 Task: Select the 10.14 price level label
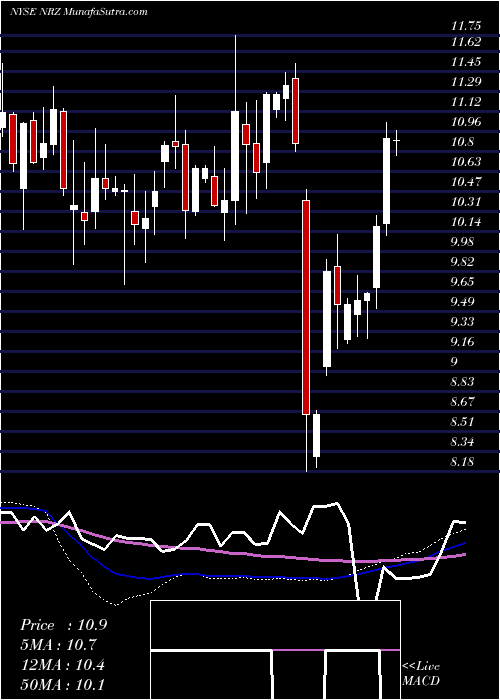tap(466, 222)
